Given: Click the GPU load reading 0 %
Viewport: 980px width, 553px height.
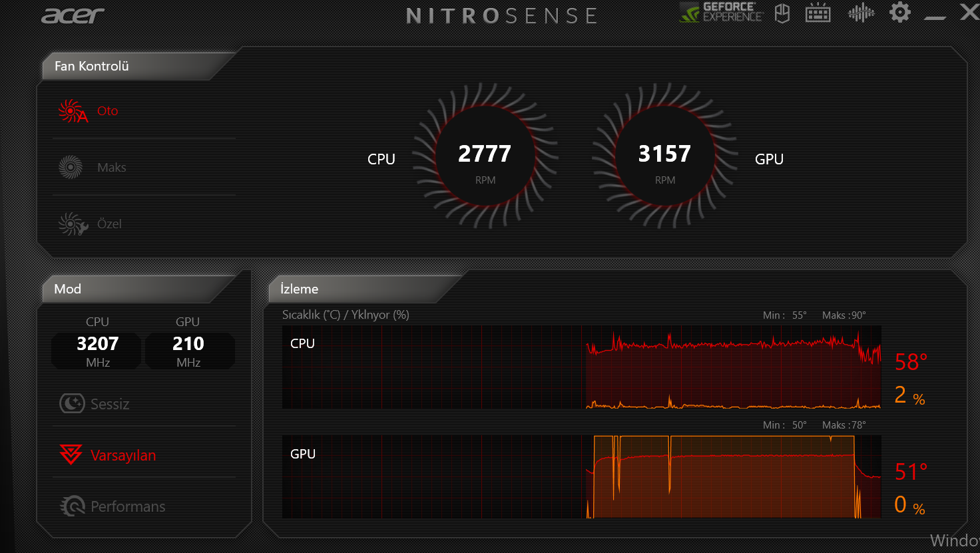Looking at the screenshot, I should (909, 506).
